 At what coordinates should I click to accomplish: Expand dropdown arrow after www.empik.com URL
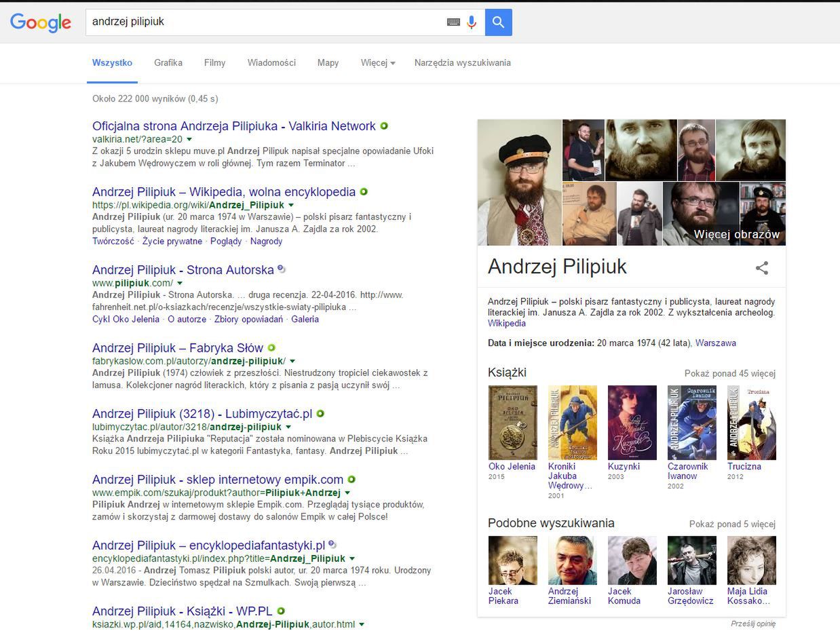[x=347, y=493]
